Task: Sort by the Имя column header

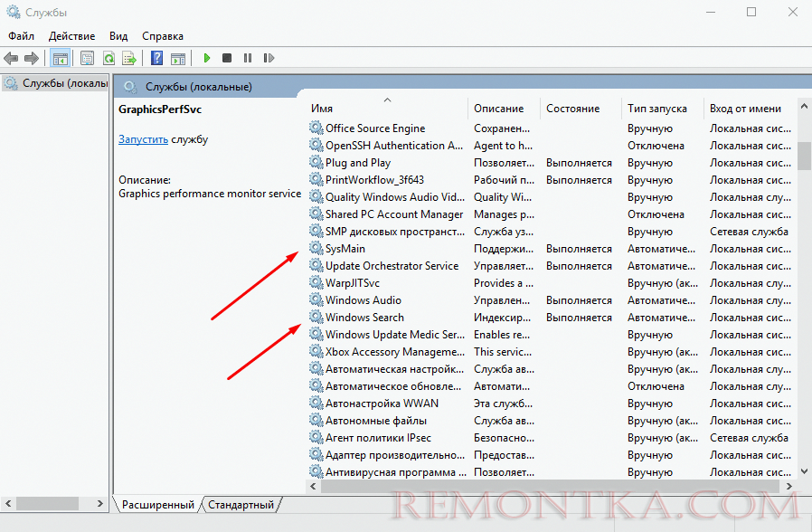Action: [x=387, y=109]
